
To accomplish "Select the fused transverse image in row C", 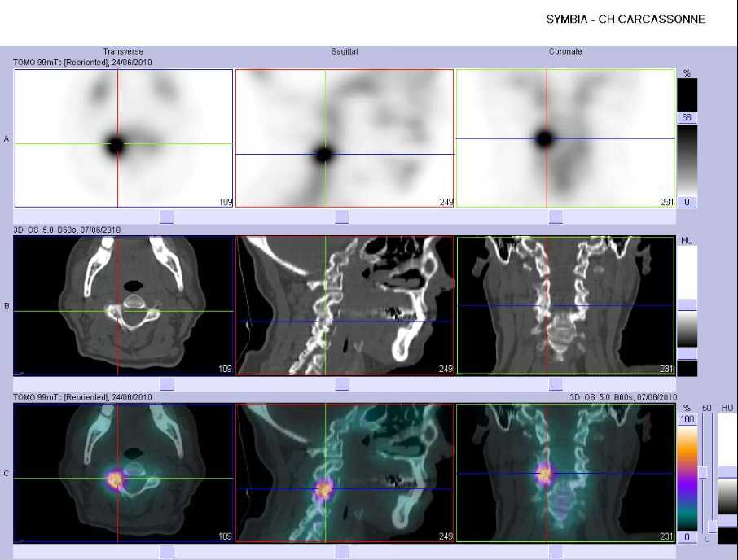I will 124,473.
